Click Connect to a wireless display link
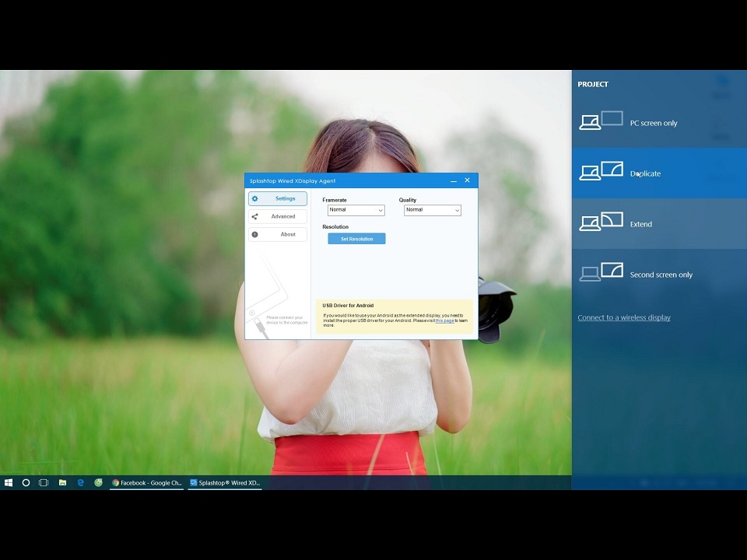The image size is (747, 560). point(624,317)
